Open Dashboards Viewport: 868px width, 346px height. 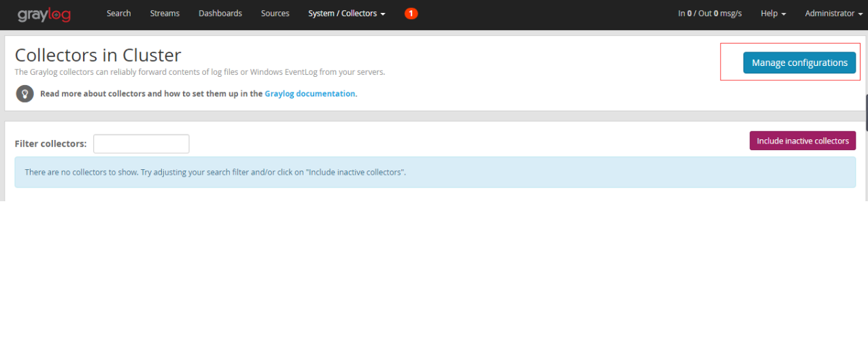(x=220, y=14)
